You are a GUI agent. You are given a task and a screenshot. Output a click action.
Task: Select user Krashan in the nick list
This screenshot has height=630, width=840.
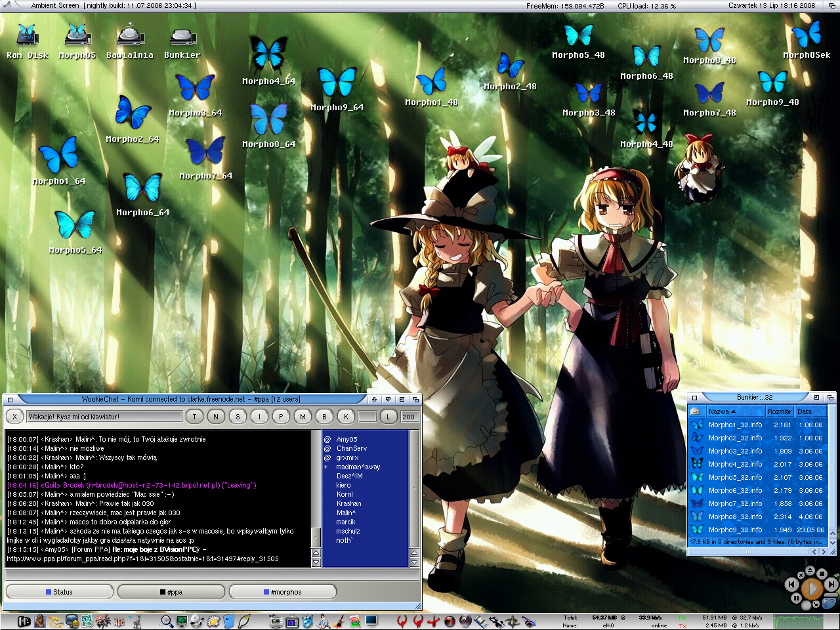click(348, 504)
